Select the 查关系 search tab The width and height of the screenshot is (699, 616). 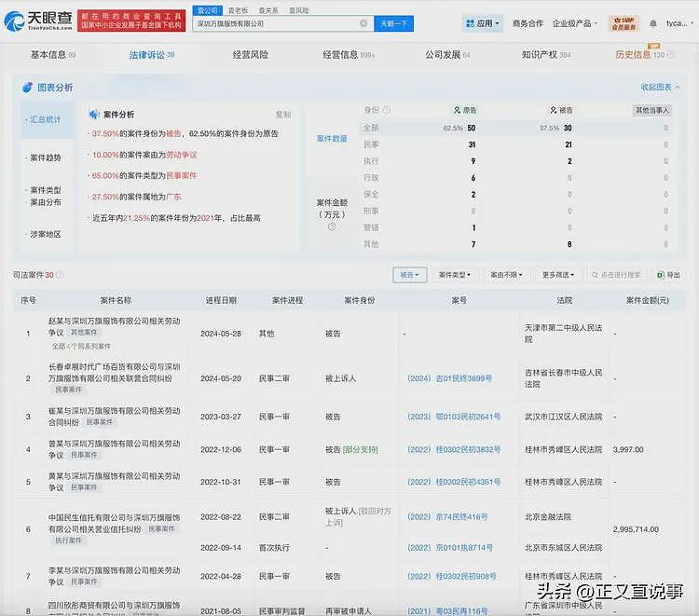click(267, 10)
